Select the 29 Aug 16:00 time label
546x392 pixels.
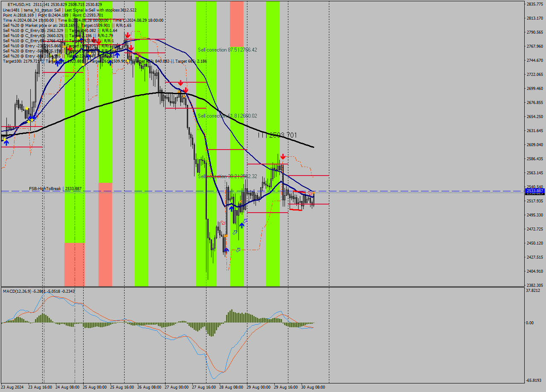click(286, 387)
